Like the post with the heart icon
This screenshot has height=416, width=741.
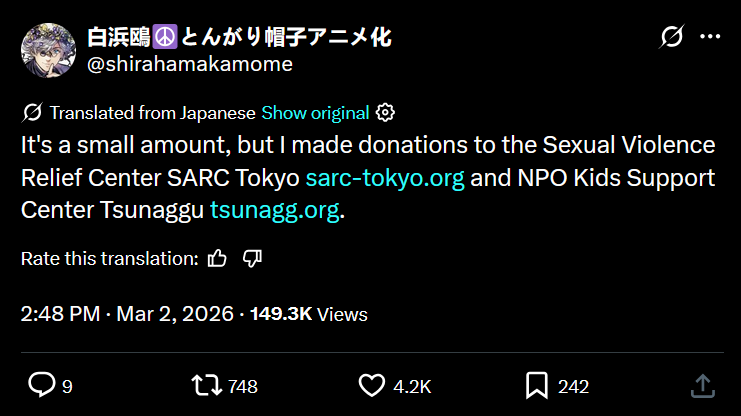point(372,385)
